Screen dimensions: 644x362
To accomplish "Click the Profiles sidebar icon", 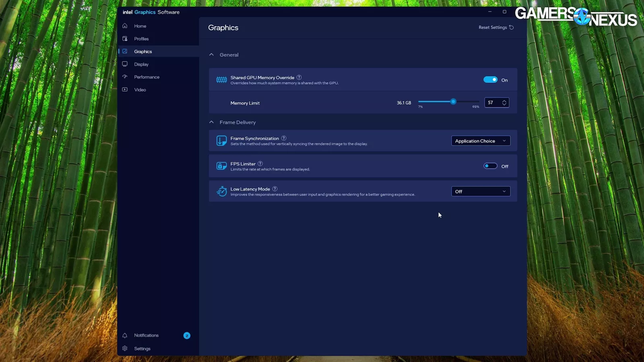I will pyautogui.click(x=125, y=39).
